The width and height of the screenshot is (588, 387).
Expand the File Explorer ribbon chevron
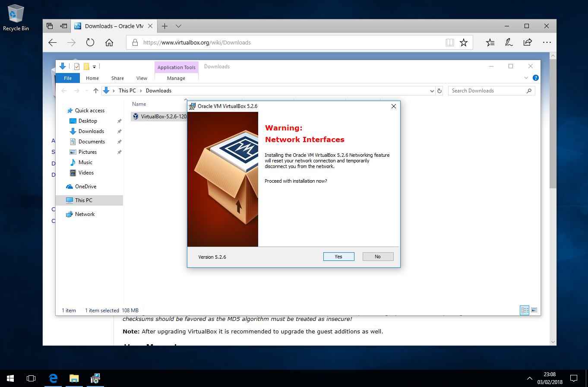tap(526, 78)
